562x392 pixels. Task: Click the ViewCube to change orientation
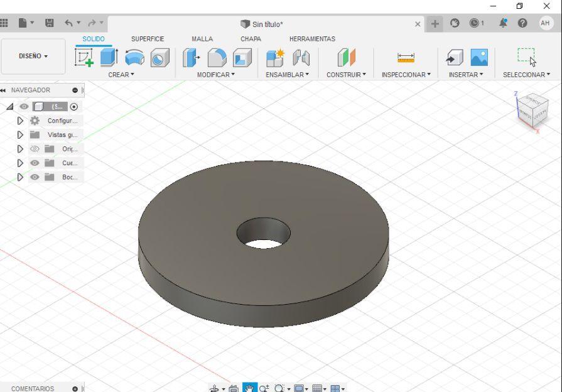(x=533, y=110)
